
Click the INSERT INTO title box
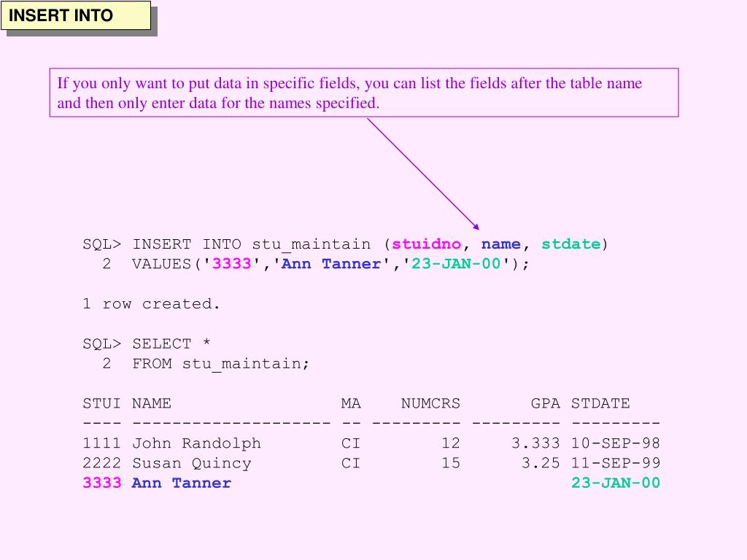point(76,16)
